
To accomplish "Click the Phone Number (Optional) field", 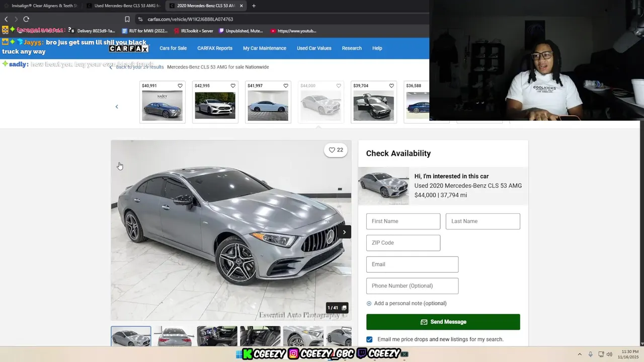I will [x=412, y=286].
